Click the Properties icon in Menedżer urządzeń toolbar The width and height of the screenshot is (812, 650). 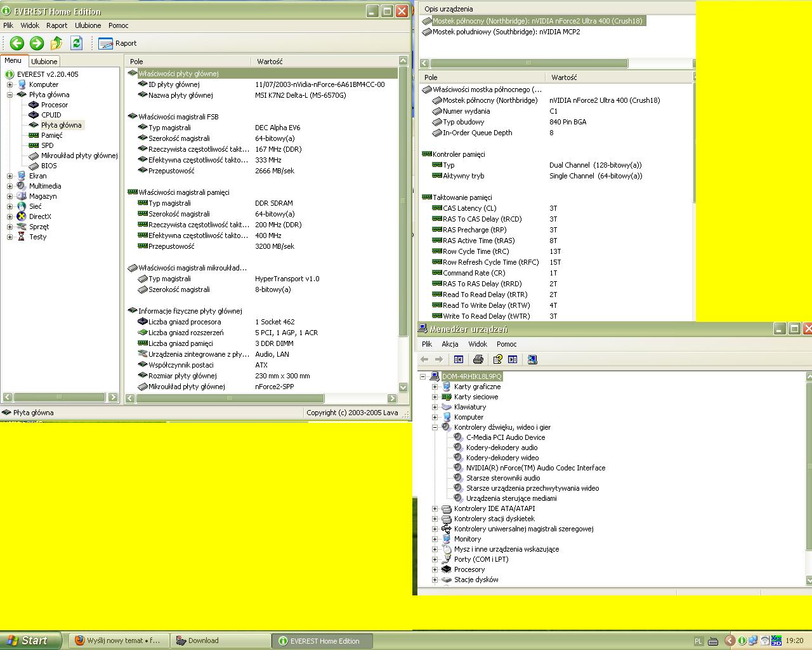(x=498, y=359)
